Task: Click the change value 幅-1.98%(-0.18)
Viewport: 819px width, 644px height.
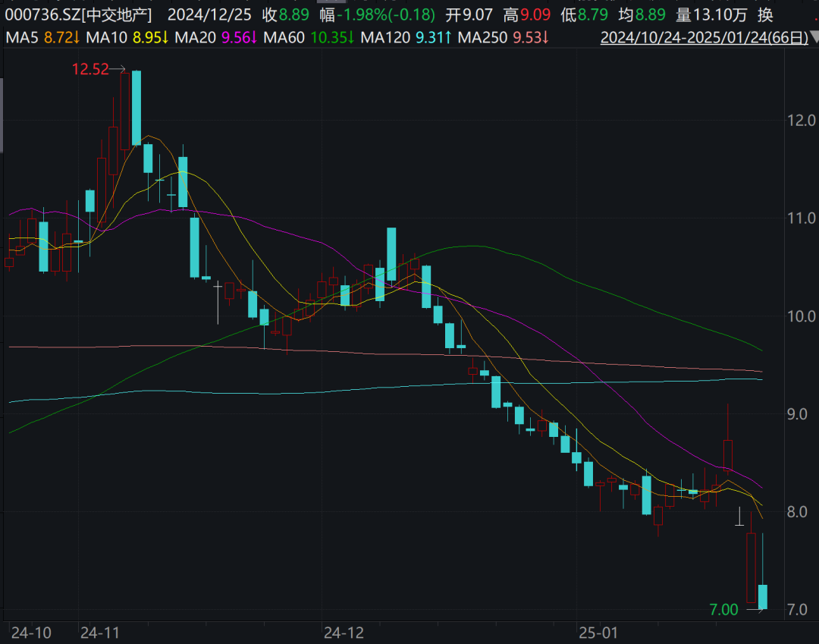Action: [x=377, y=14]
